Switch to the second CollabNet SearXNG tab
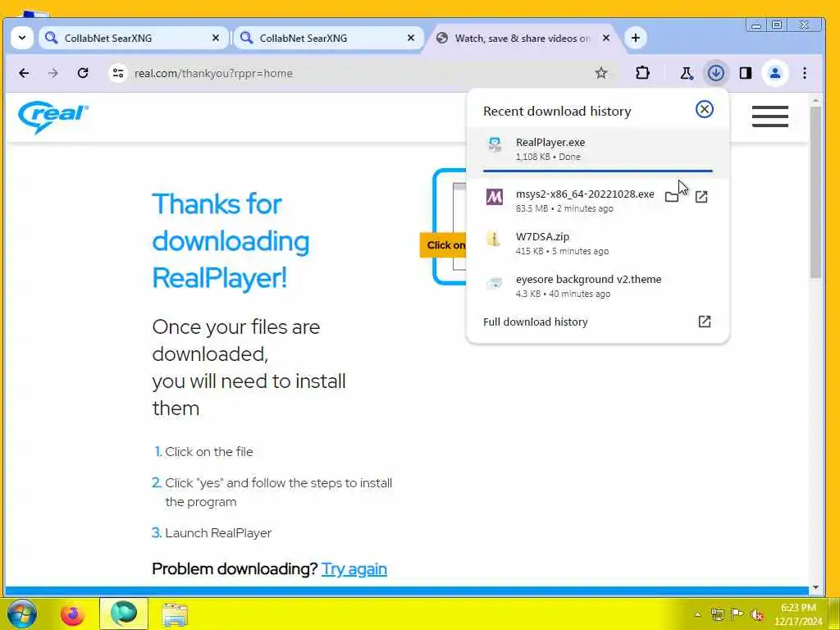 328,38
